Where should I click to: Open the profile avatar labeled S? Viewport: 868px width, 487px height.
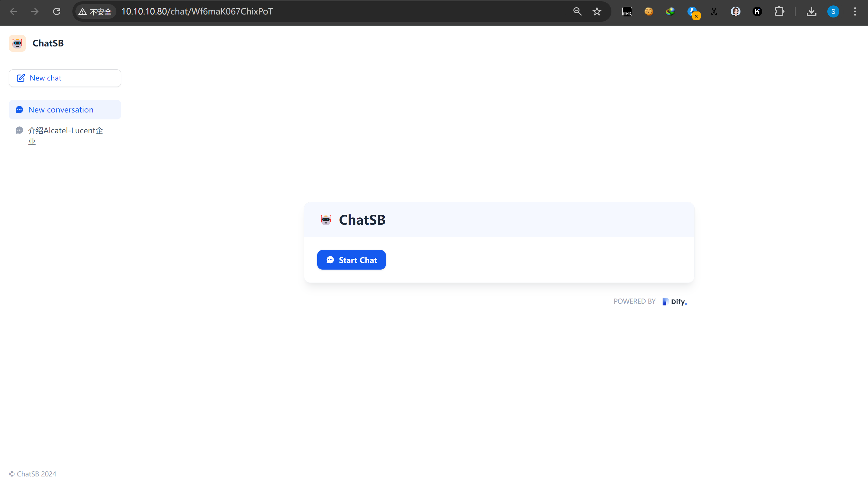tap(833, 11)
